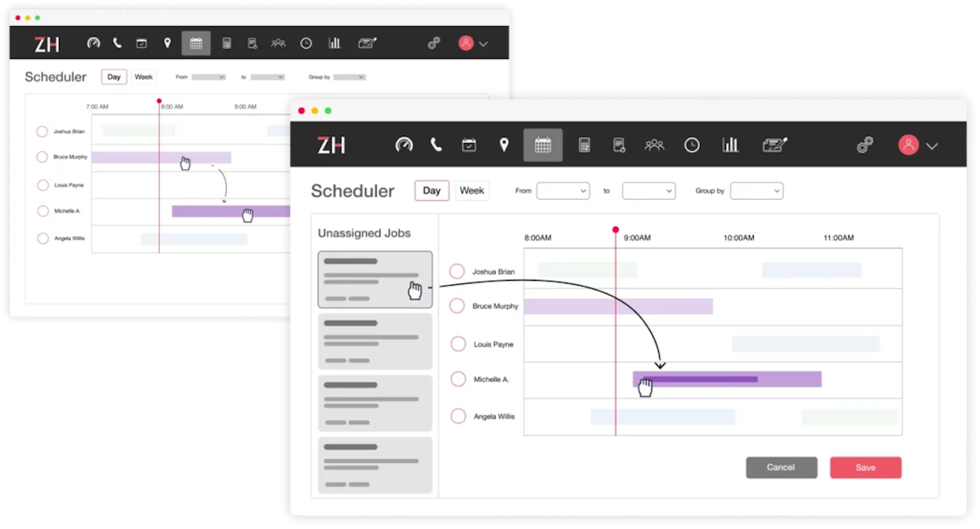This screenshot has height=529, width=980.
Task: Select Angela Willis's circle in back window
Action: (42, 238)
